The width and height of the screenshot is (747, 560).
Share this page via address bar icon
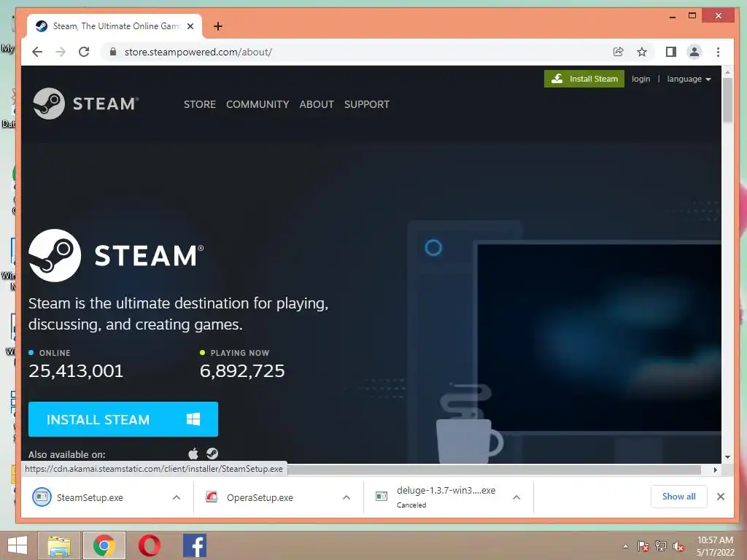pyautogui.click(x=619, y=52)
